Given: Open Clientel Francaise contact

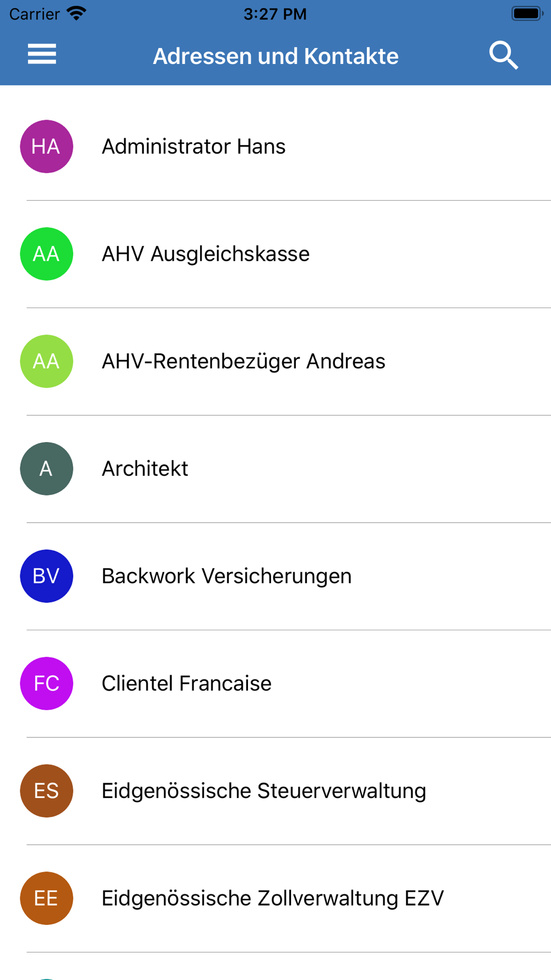Looking at the screenshot, I should click(275, 683).
